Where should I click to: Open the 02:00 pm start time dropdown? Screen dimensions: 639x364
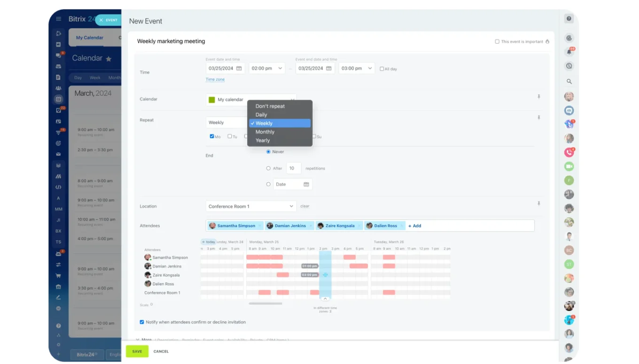click(266, 69)
